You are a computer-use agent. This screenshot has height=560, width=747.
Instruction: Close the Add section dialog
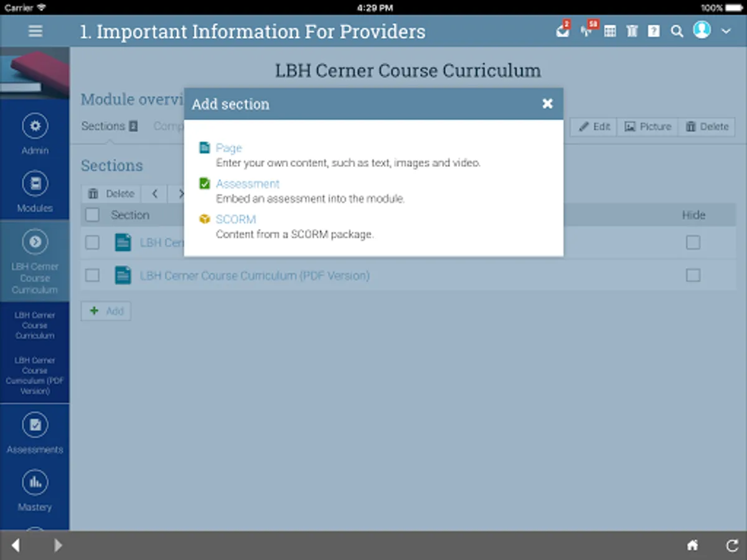coord(547,104)
